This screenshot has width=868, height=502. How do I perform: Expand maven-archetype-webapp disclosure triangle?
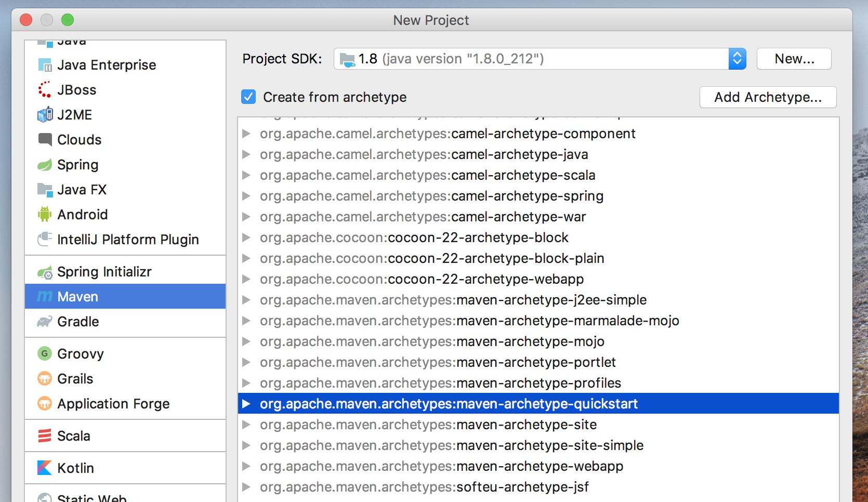(246, 466)
